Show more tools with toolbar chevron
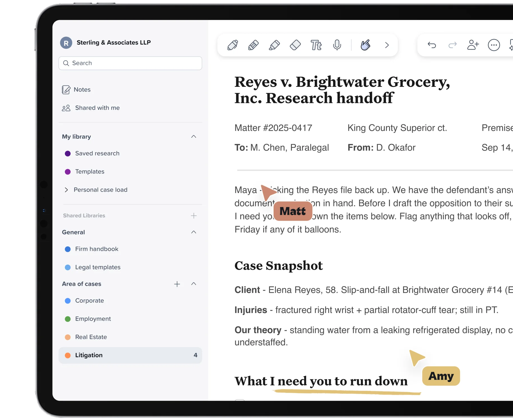 (x=387, y=45)
